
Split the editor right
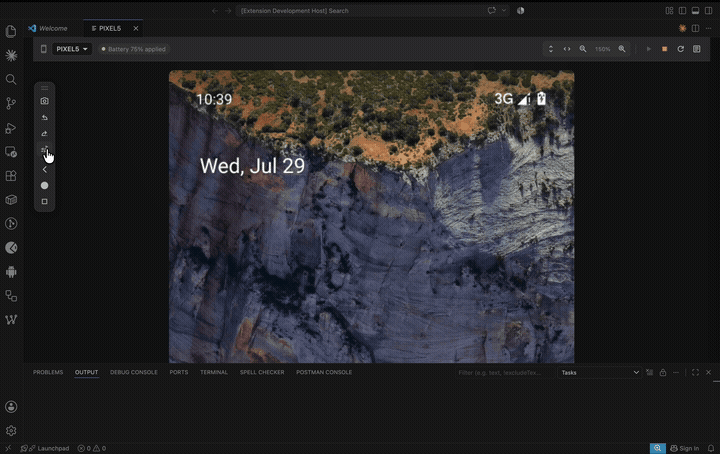[696, 28]
